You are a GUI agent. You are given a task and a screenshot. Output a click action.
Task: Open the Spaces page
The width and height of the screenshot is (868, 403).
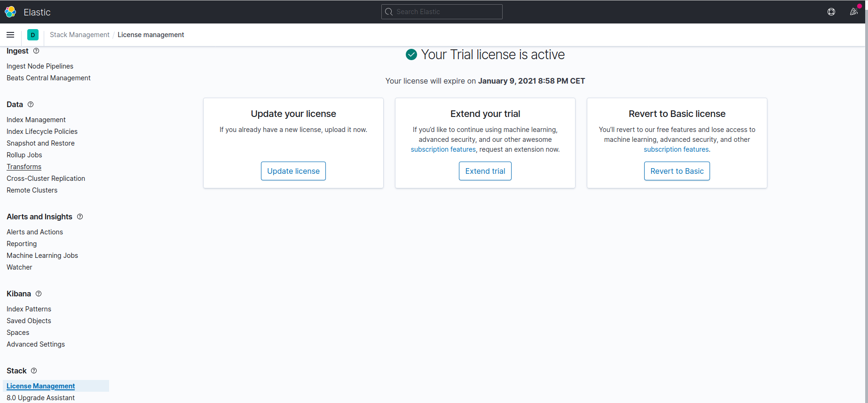pyautogui.click(x=18, y=333)
